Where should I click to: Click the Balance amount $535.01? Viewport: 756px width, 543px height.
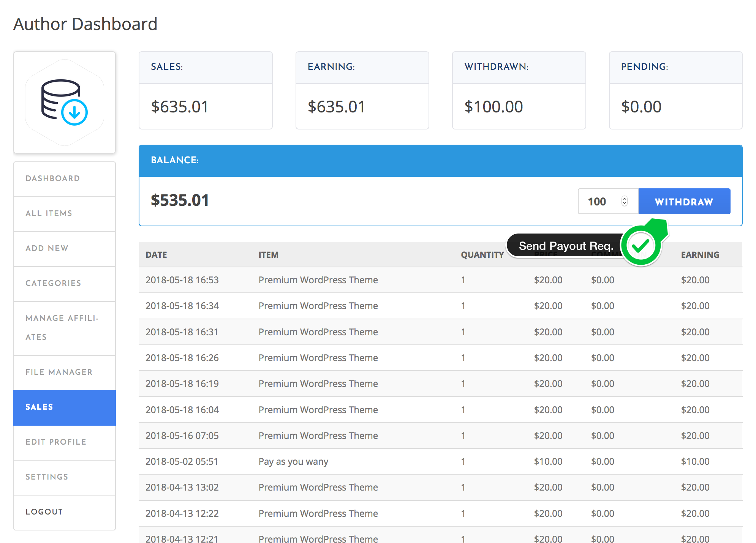(x=180, y=200)
